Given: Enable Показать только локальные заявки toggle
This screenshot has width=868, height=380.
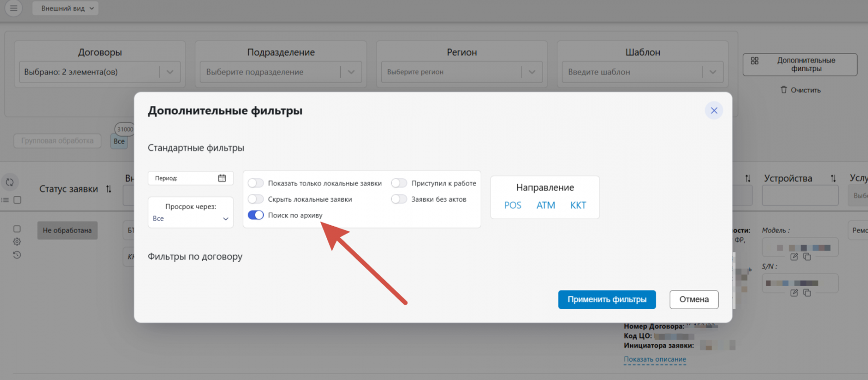Looking at the screenshot, I should [256, 183].
